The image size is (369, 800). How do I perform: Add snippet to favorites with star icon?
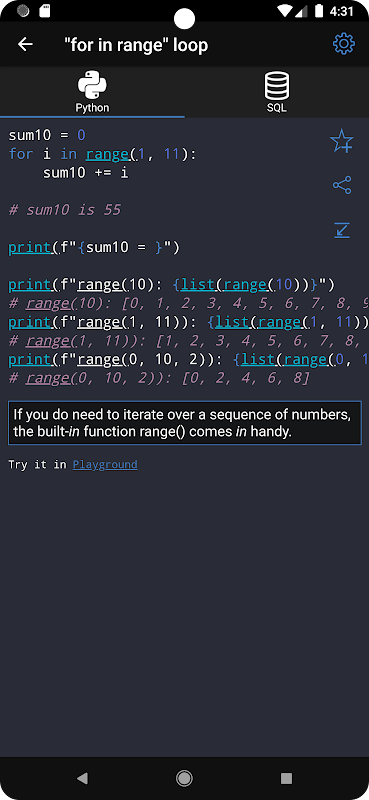coord(341,141)
